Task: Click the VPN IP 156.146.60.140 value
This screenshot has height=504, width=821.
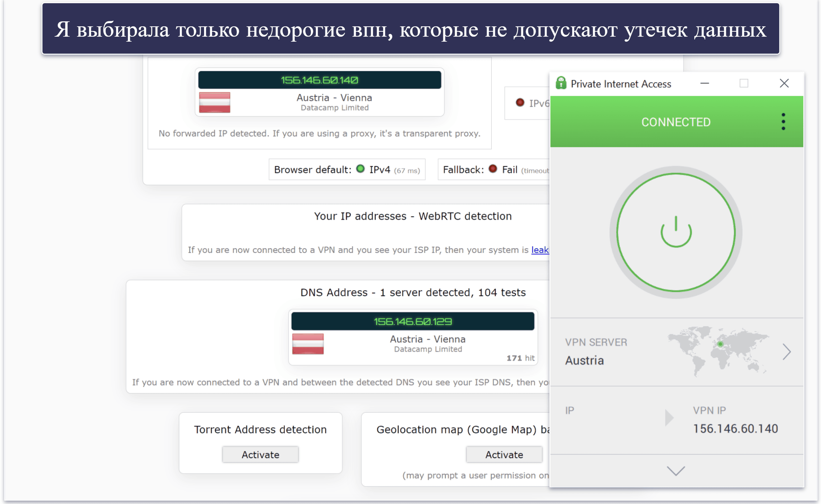Action: click(x=735, y=429)
